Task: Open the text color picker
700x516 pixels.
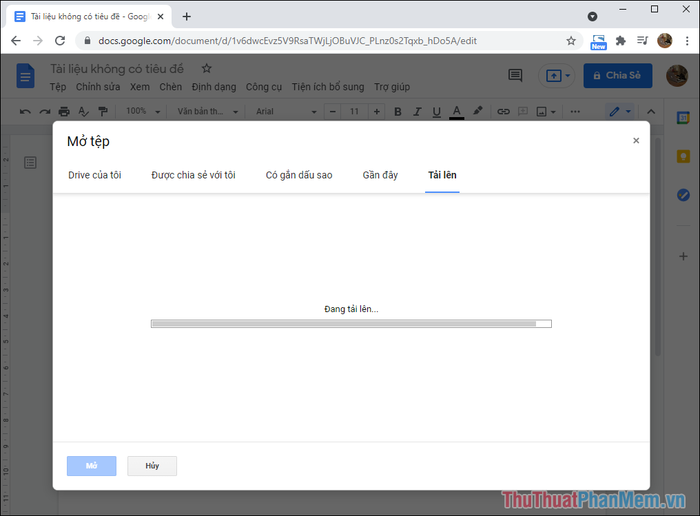Action: click(x=456, y=112)
